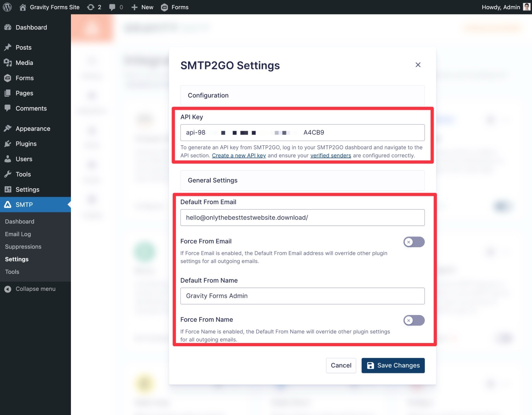Screen dimensions: 532x415
Task: Open Posts in sidebar
Action: pos(35,48)
